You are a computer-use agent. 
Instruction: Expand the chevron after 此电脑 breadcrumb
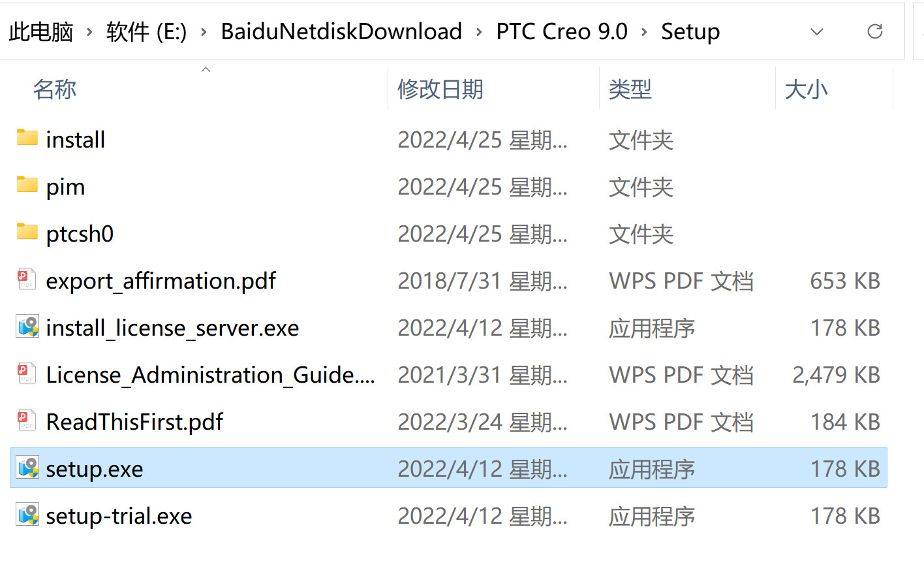point(89,32)
